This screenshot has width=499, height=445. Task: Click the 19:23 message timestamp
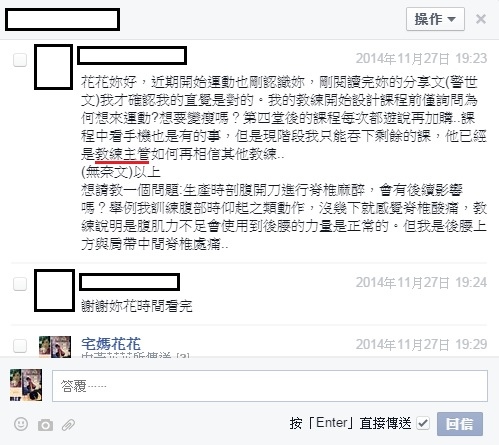coord(421,59)
